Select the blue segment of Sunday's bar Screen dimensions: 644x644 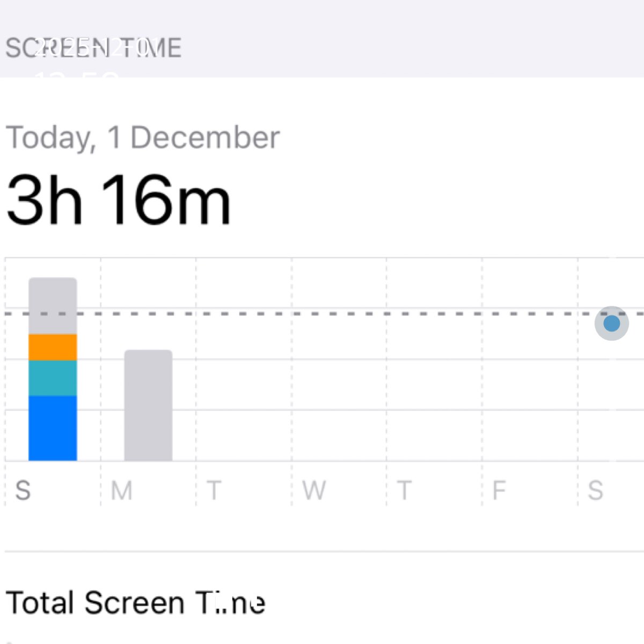click(x=53, y=428)
